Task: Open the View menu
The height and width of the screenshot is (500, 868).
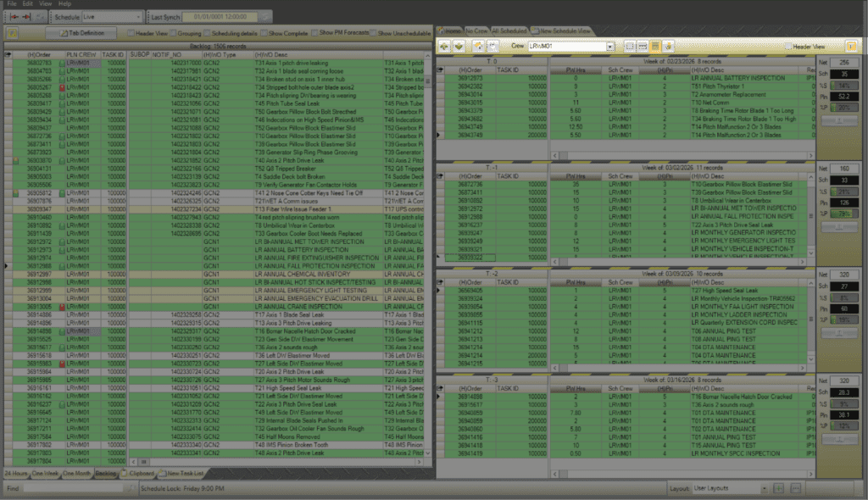Action: pos(45,4)
